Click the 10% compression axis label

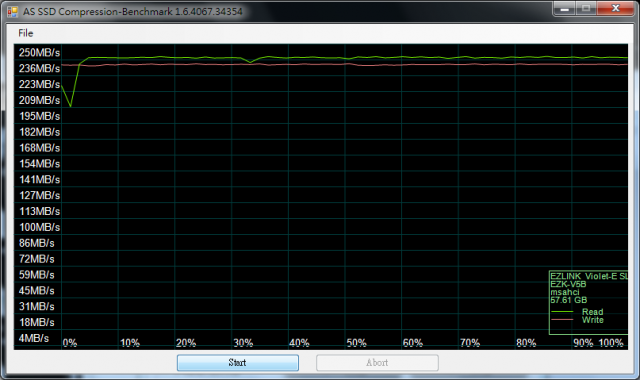(130, 343)
